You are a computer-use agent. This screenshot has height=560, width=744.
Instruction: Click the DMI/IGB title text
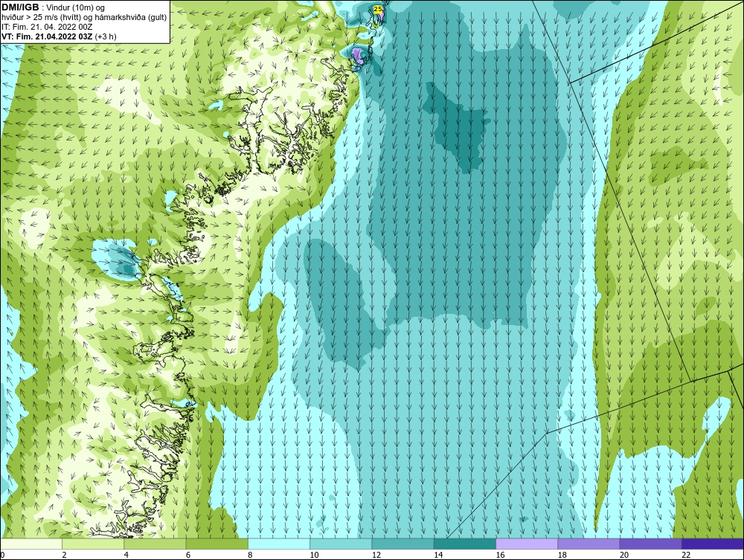coord(20,7)
